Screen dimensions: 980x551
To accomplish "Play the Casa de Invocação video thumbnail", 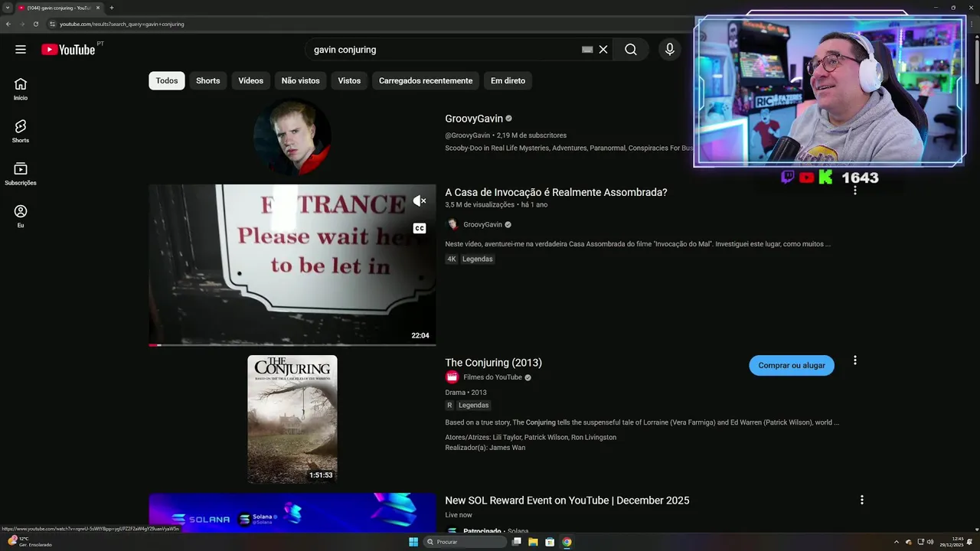I will [292, 265].
